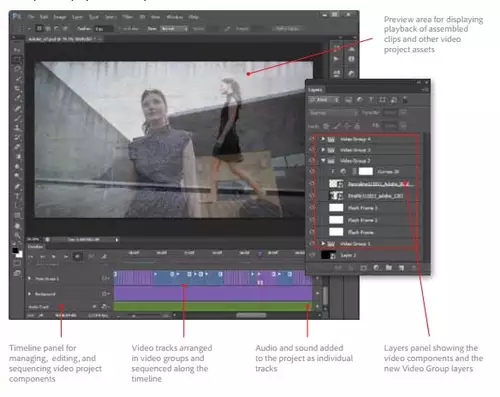Click Play in the Timeline controls
Image resolution: width=500 pixels, height=397 pixels.
pyautogui.click(x=53, y=256)
